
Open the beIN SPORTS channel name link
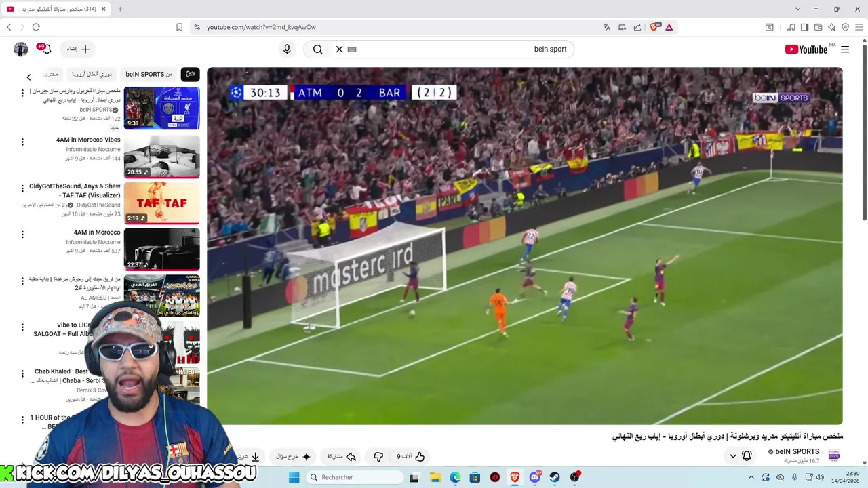[x=797, y=452]
